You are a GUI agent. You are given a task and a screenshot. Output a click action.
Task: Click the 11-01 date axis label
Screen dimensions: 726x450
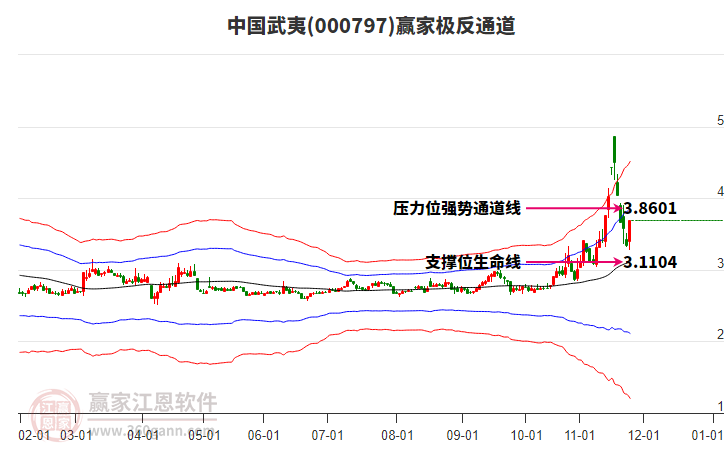579,436
